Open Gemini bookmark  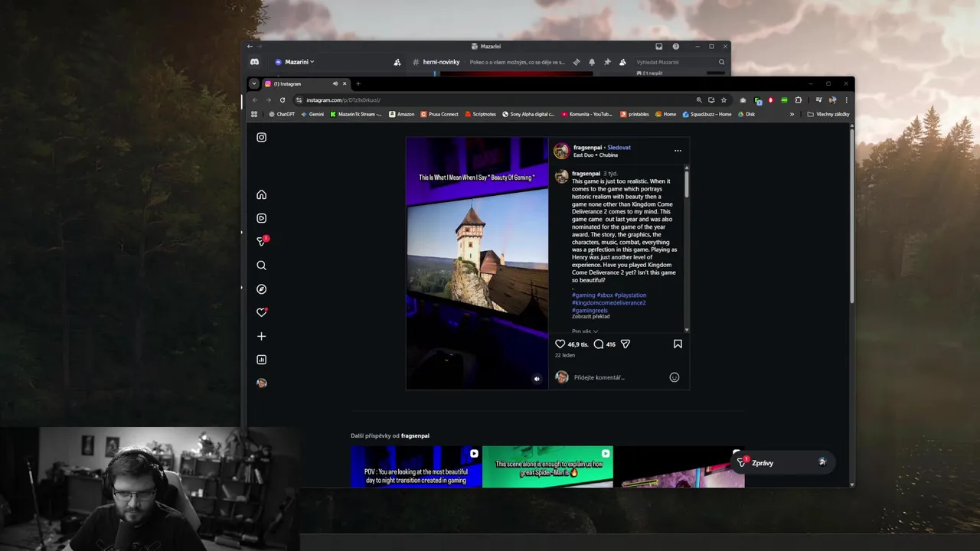point(312,114)
